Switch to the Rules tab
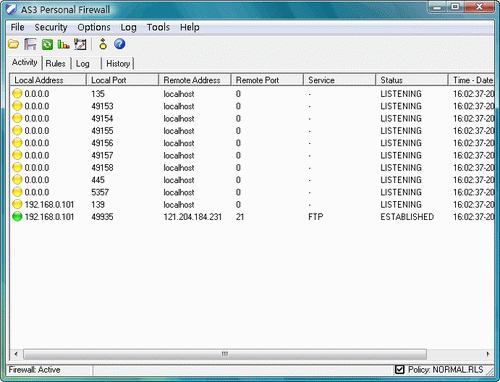Screen dimensions: 500x382 coord(55,63)
